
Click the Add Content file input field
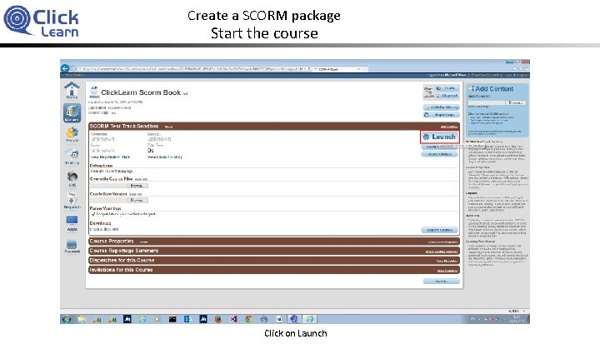[487, 102]
